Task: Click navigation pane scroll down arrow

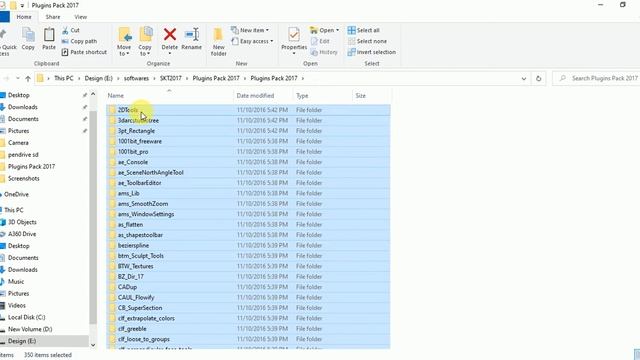Action: (x=93, y=345)
